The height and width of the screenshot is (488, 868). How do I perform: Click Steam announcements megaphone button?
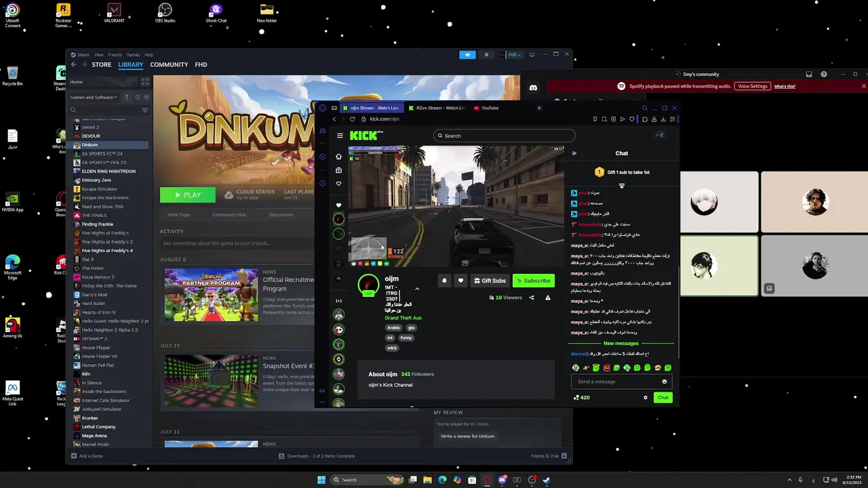467,55
